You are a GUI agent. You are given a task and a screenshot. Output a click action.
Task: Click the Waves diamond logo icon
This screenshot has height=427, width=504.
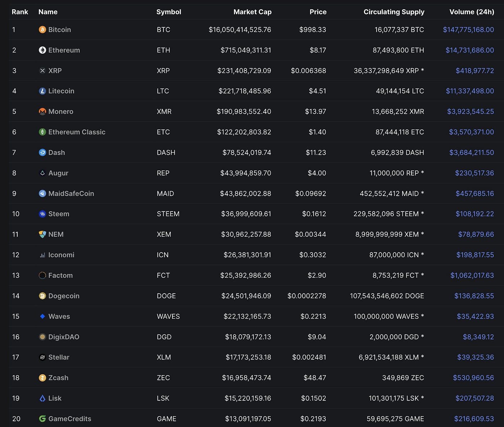point(42,317)
